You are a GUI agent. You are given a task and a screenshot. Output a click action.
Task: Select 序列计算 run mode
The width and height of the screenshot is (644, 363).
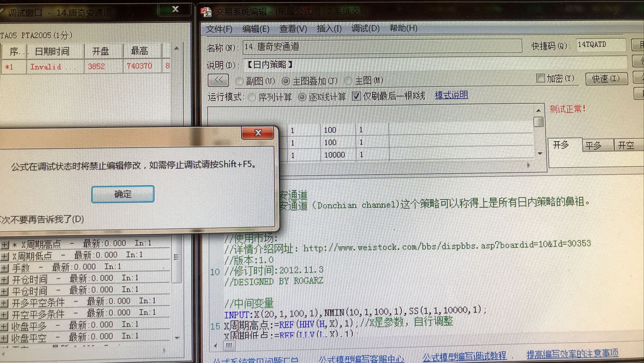click(252, 97)
